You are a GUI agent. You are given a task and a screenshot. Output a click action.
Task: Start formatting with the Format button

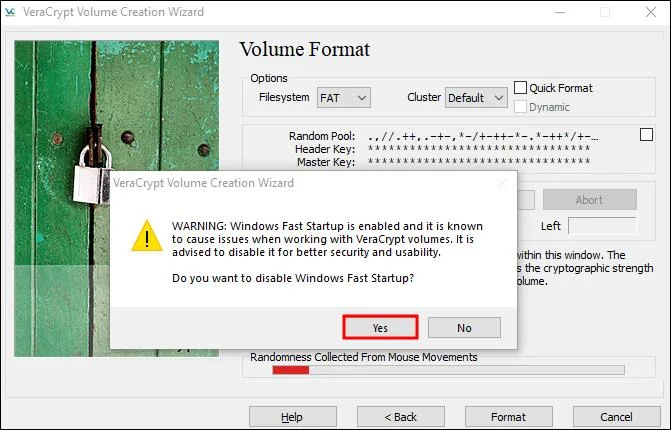click(x=508, y=417)
